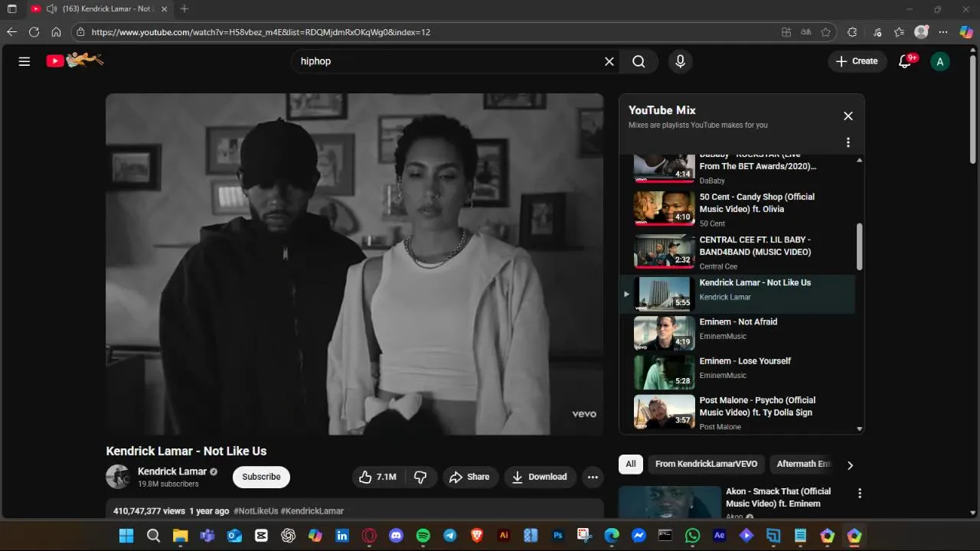Go back in browser
The width and height of the screenshot is (980, 551).
click(x=11, y=32)
